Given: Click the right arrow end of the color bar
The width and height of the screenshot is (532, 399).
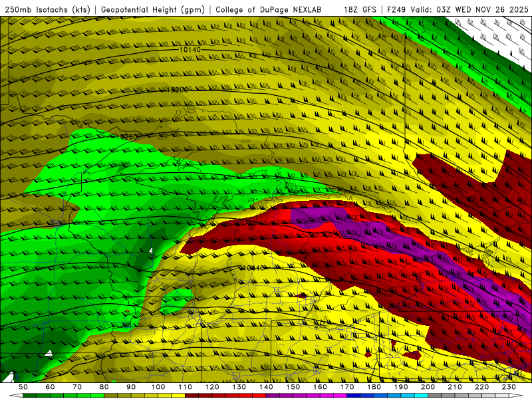Looking at the screenshot, I should (x=516, y=396).
